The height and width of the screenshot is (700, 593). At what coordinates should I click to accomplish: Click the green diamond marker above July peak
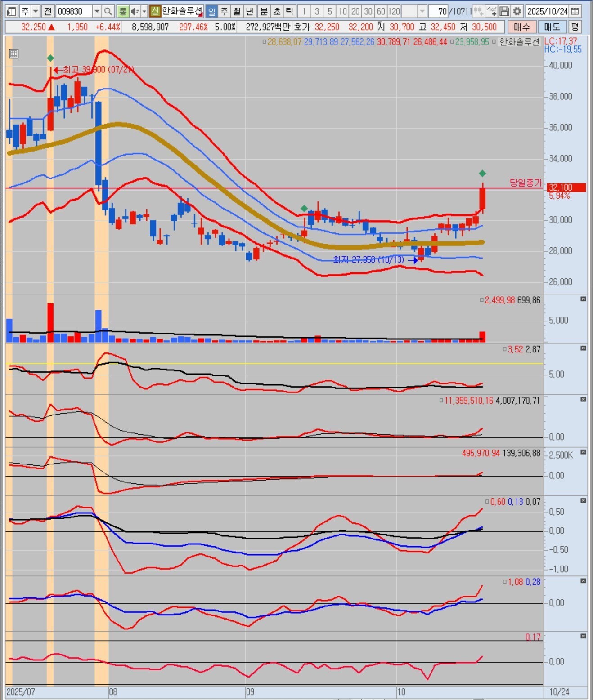50,58
